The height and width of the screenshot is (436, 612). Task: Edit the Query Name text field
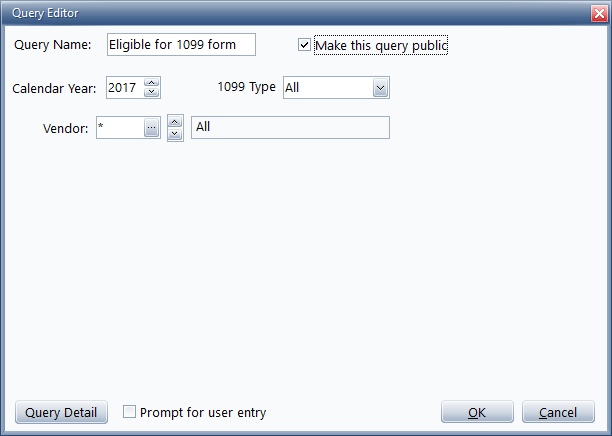[x=181, y=44]
